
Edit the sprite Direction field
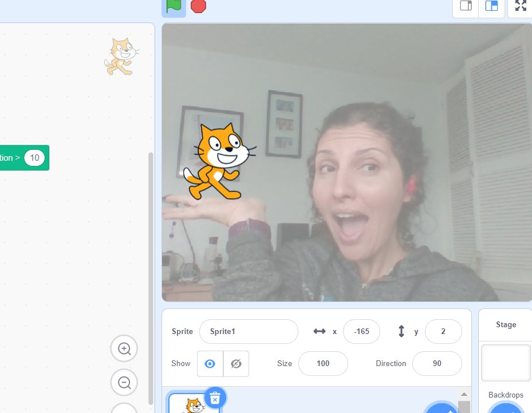click(x=437, y=364)
